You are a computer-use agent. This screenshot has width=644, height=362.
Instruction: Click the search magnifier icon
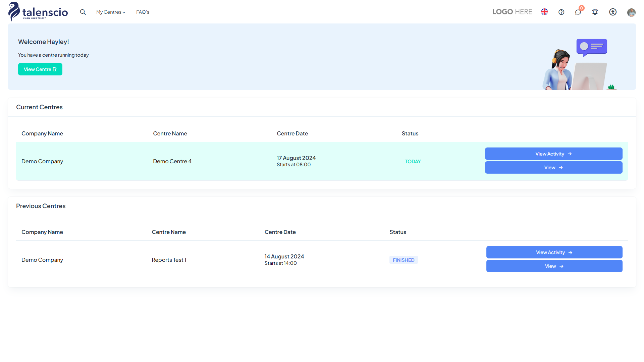pos(83,12)
